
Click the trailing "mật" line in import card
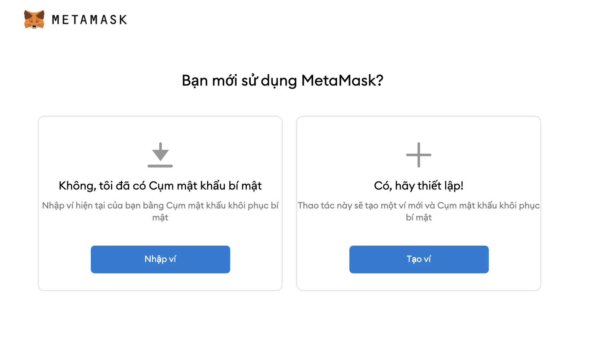160,218
